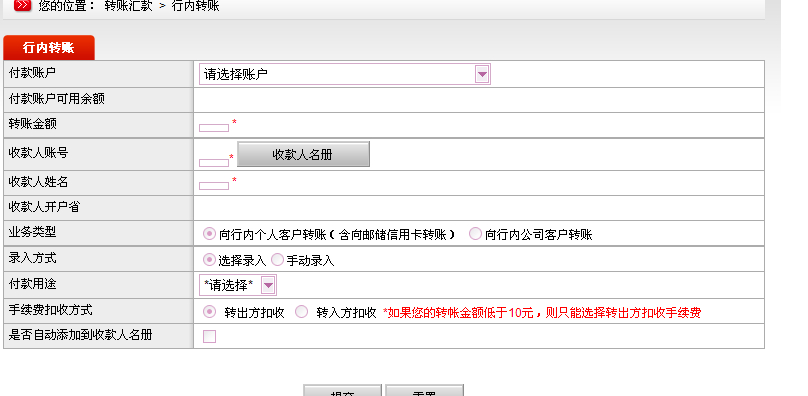This screenshot has height=396, width=808.
Task: Choose 选择录入 entry method
Action: pyautogui.click(x=209, y=260)
